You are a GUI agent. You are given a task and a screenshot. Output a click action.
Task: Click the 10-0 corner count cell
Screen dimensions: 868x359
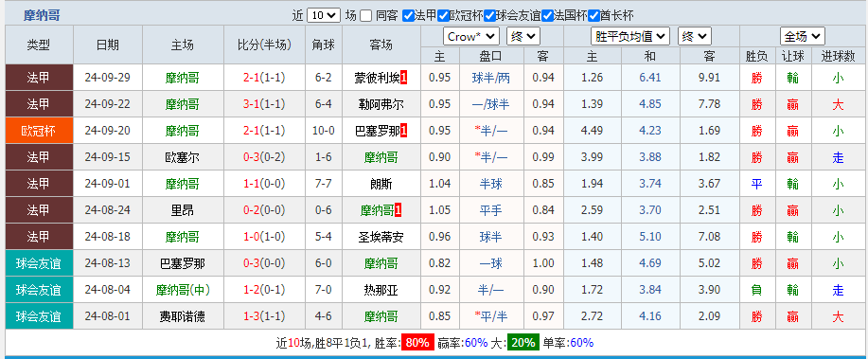[324, 131]
